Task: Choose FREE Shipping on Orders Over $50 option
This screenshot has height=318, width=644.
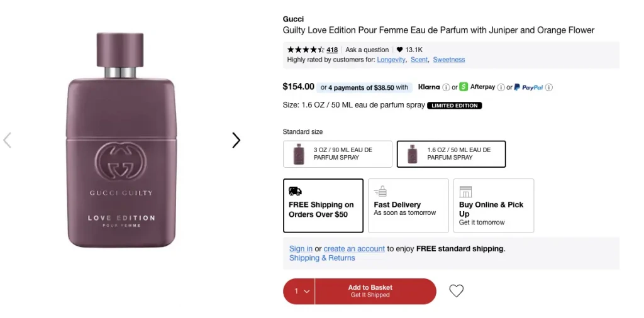Action: pyautogui.click(x=323, y=206)
